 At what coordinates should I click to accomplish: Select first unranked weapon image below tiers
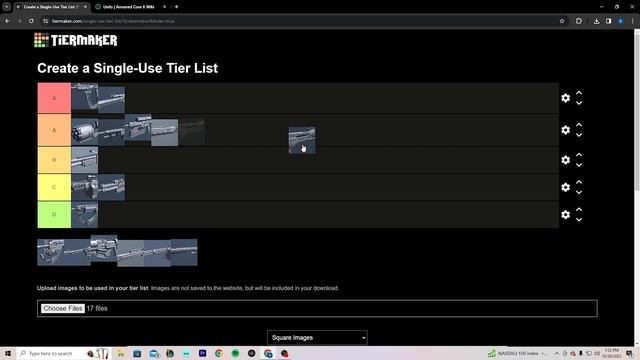50,252
